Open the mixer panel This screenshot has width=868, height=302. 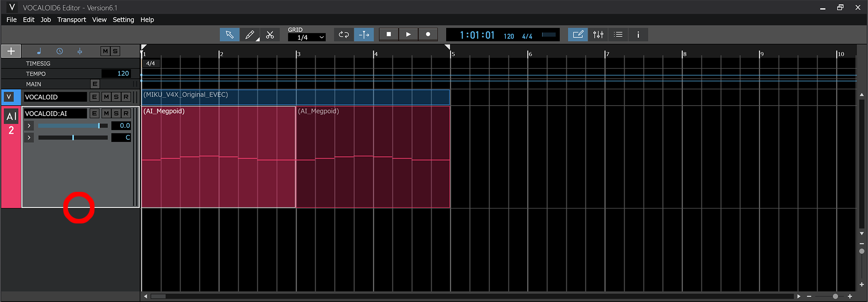click(x=598, y=35)
